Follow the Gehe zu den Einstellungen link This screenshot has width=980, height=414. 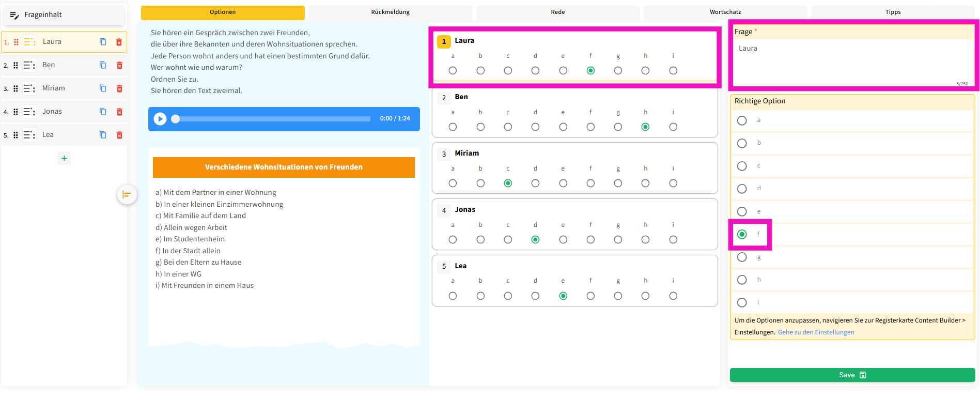pyautogui.click(x=816, y=332)
